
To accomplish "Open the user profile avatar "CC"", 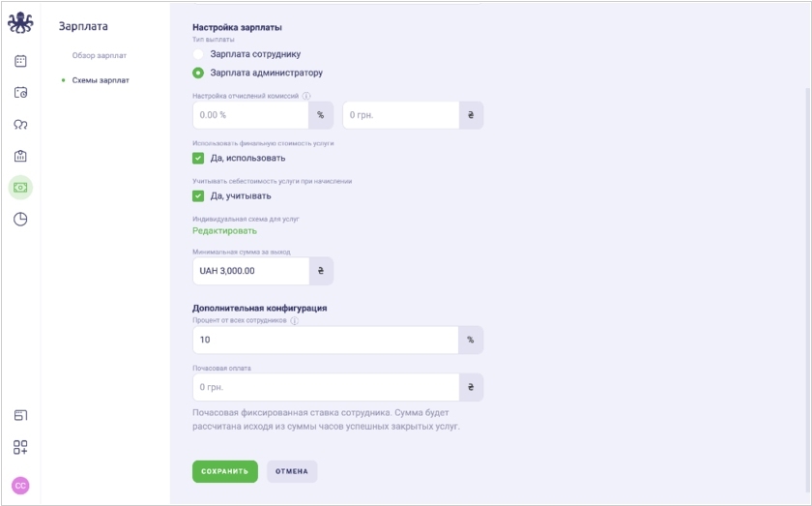I will click(20, 485).
